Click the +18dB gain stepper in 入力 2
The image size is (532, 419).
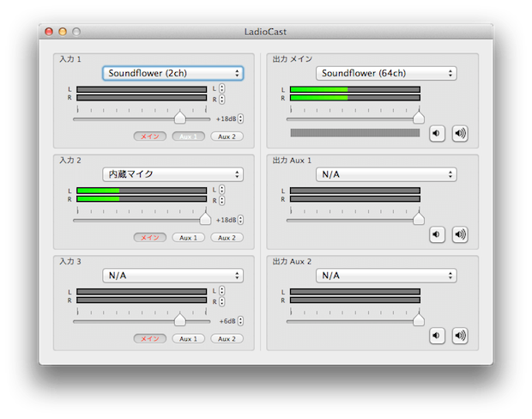click(x=240, y=220)
